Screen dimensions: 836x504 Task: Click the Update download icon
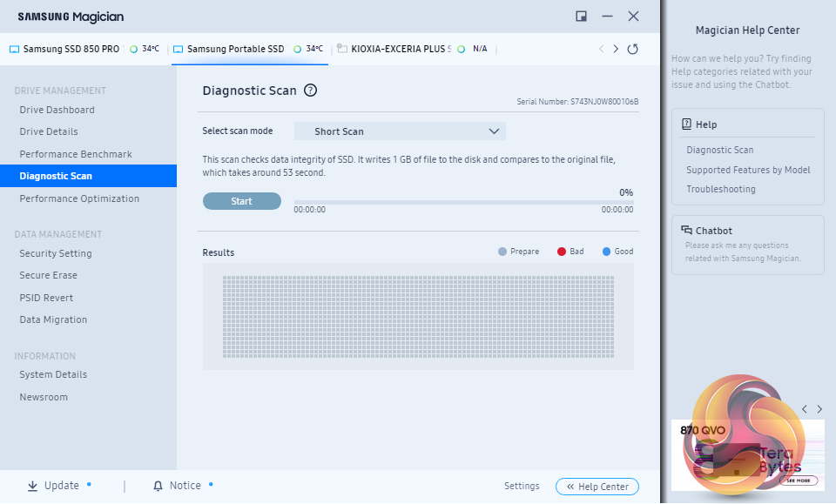coord(32,486)
